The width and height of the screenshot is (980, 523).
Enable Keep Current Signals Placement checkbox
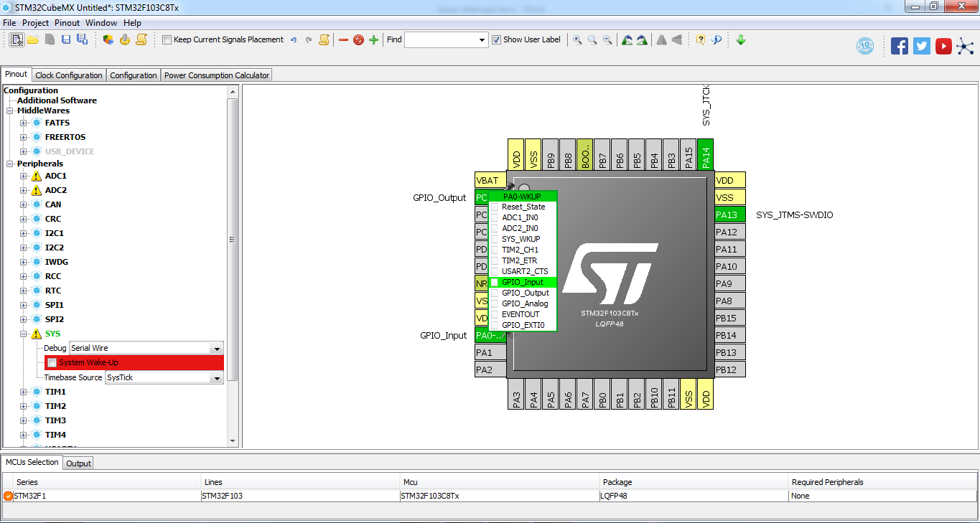[167, 39]
